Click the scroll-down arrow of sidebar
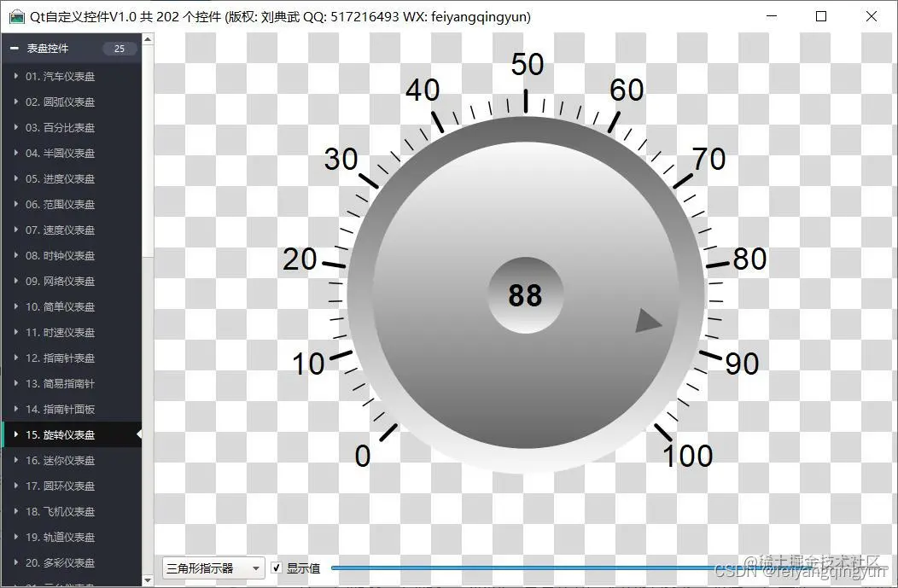The width and height of the screenshot is (898, 588). pos(148,580)
